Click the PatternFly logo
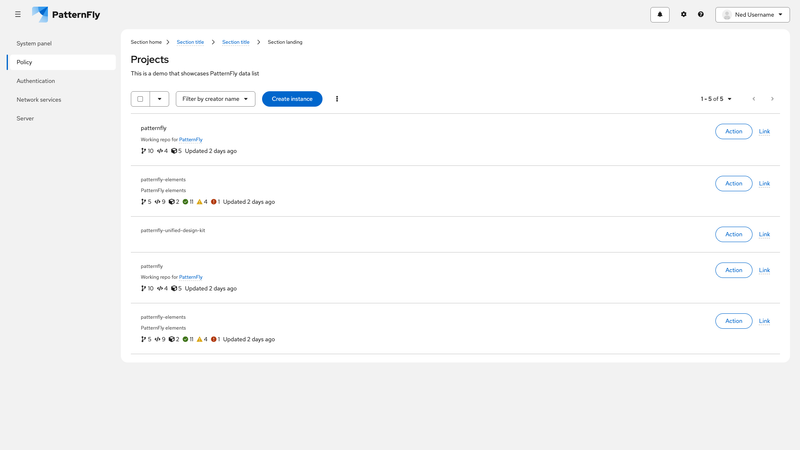This screenshot has width=800, height=450. (66, 15)
